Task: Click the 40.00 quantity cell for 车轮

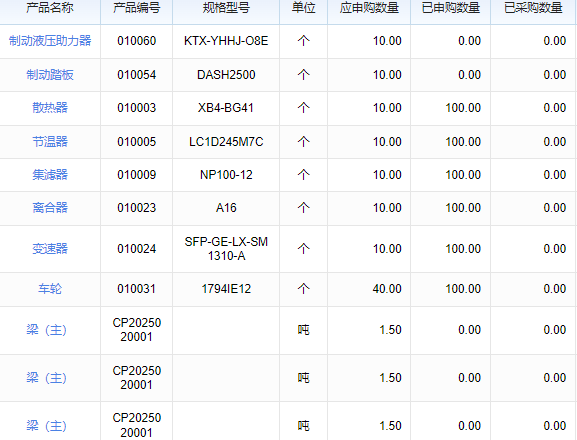Action: (x=369, y=289)
